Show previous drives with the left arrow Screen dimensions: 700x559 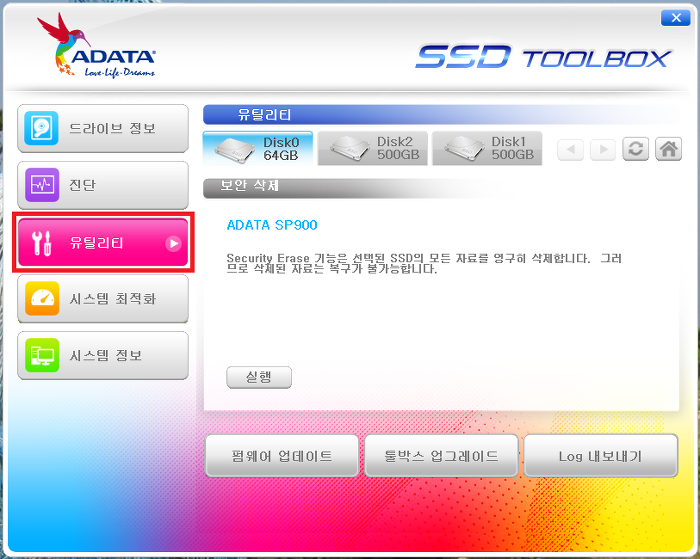[571, 149]
